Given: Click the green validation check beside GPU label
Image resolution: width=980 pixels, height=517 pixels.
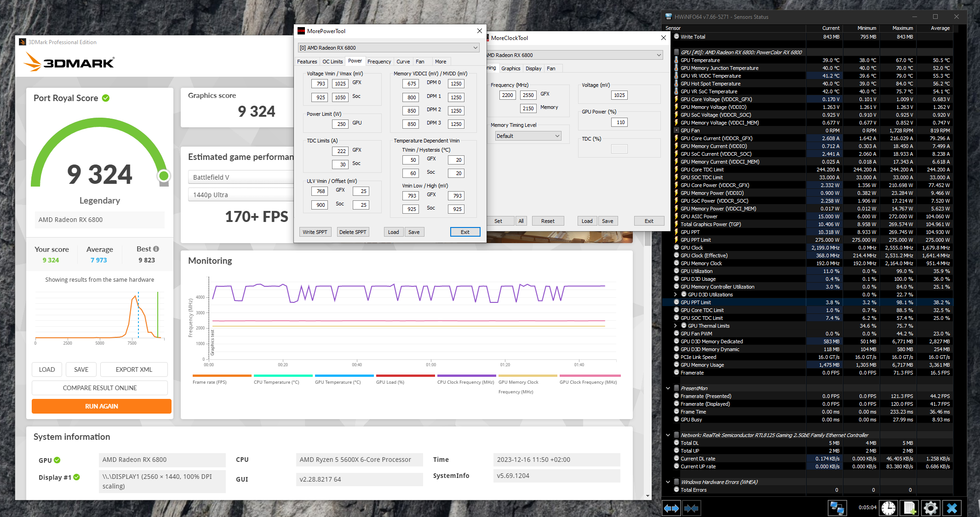Looking at the screenshot, I should 57,460.
